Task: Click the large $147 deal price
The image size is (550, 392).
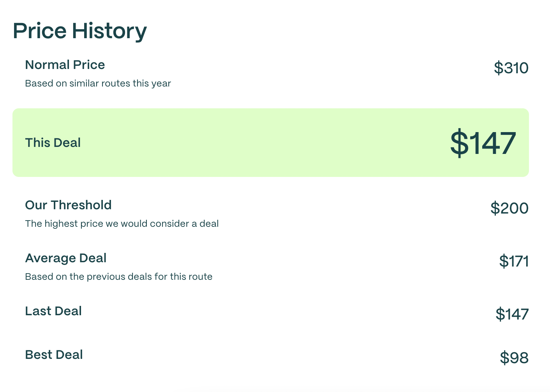Action: tap(483, 143)
